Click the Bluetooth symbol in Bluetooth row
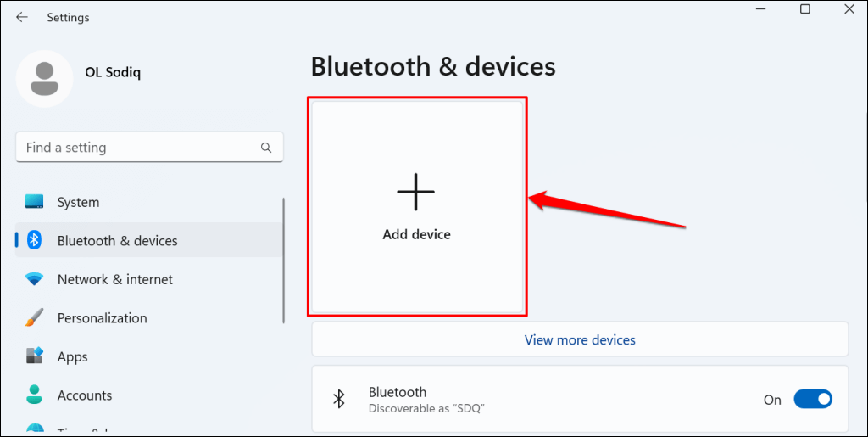The image size is (868, 437). click(339, 399)
